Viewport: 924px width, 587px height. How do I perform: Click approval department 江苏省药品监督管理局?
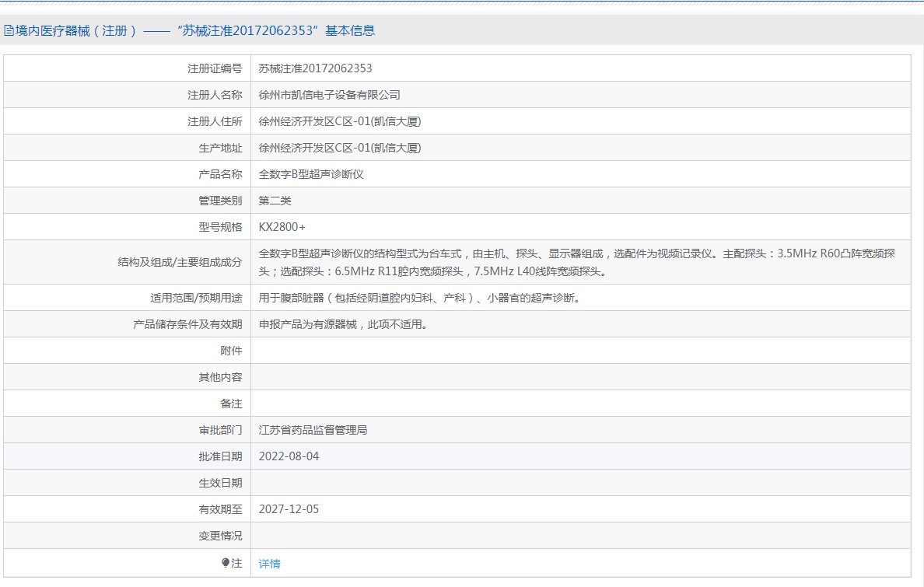[x=313, y=430]
